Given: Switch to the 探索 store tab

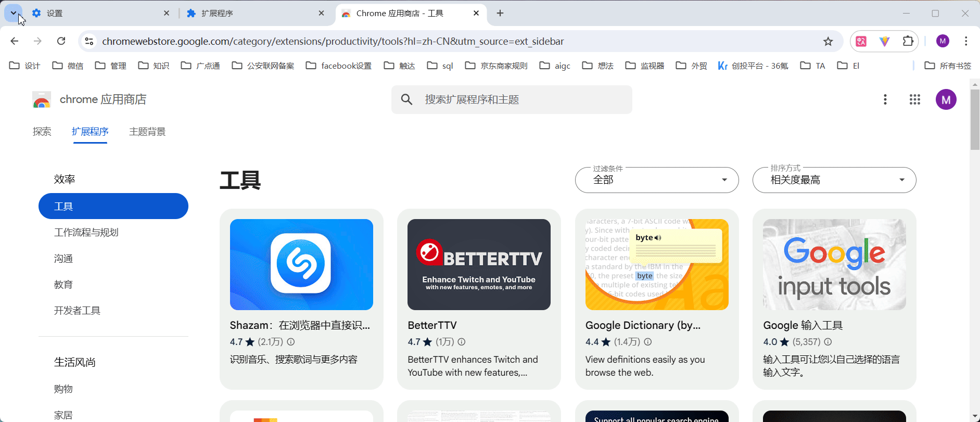Looking at the screenshot, I should 42,132.
